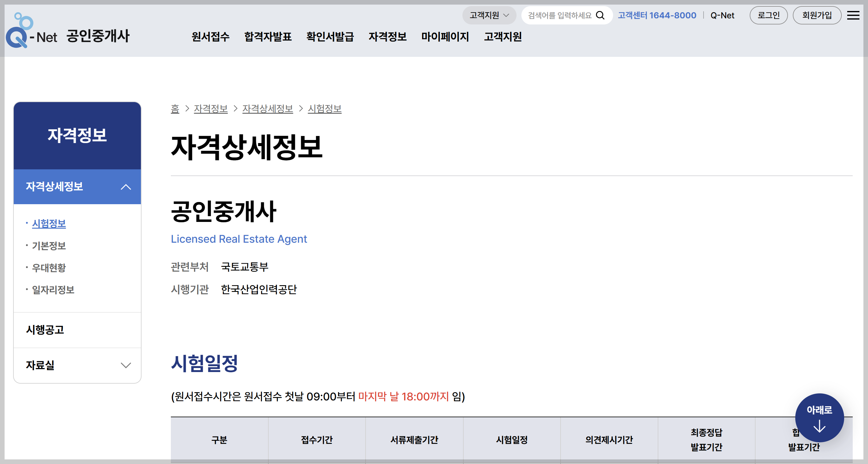The width and height of the screenshot is (868, 464).
Task: Click the 아래로 scroll-down button
Action: tap(819, 418)
